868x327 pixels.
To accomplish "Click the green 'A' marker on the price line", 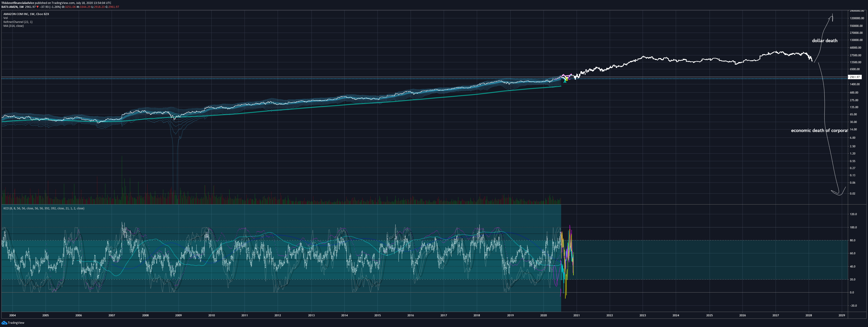I will click(x=565, y=82).
